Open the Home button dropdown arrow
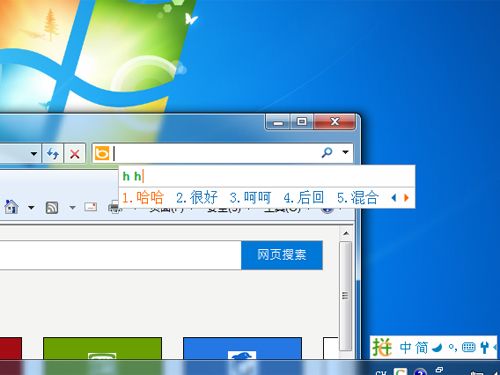500x375 pixels. pyautogui.click(x=31, y=208)
